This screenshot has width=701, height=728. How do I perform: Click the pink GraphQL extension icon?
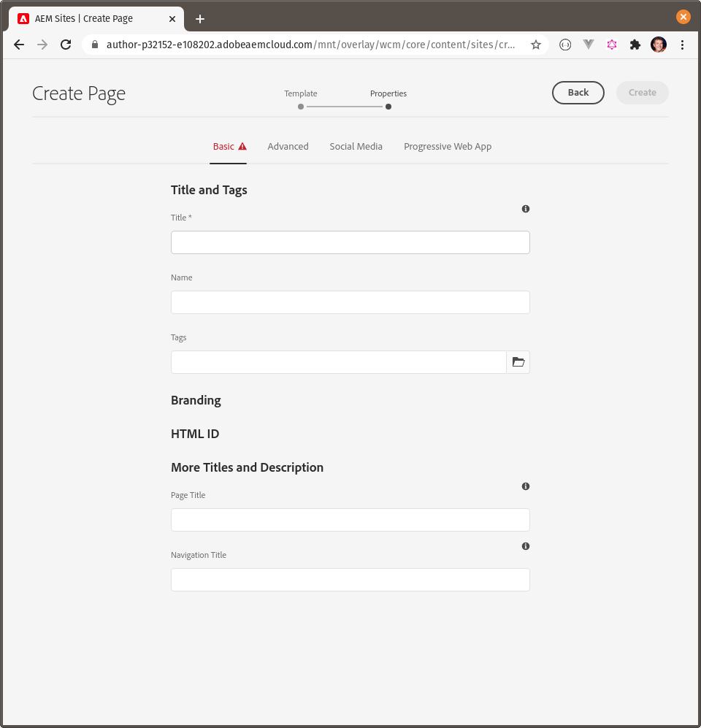(x=612, y=45)
